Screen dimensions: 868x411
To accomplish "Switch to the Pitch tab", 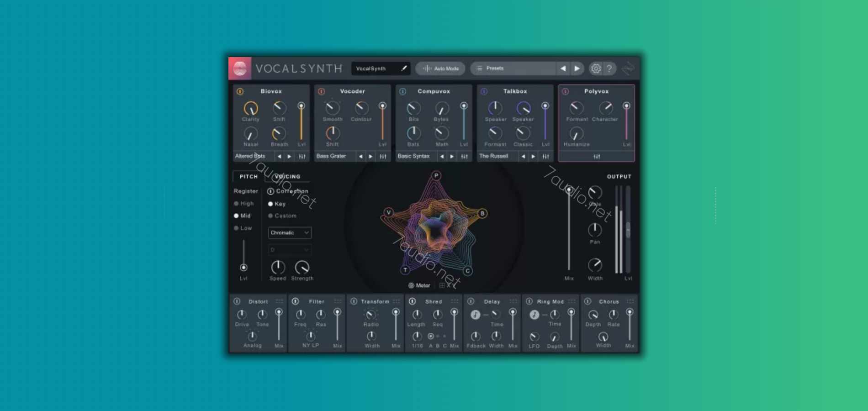I will point(249,176).
